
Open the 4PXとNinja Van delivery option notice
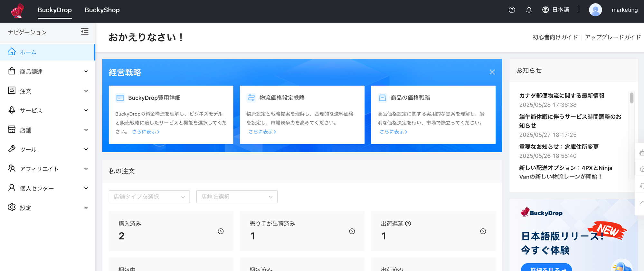point(566,172)
